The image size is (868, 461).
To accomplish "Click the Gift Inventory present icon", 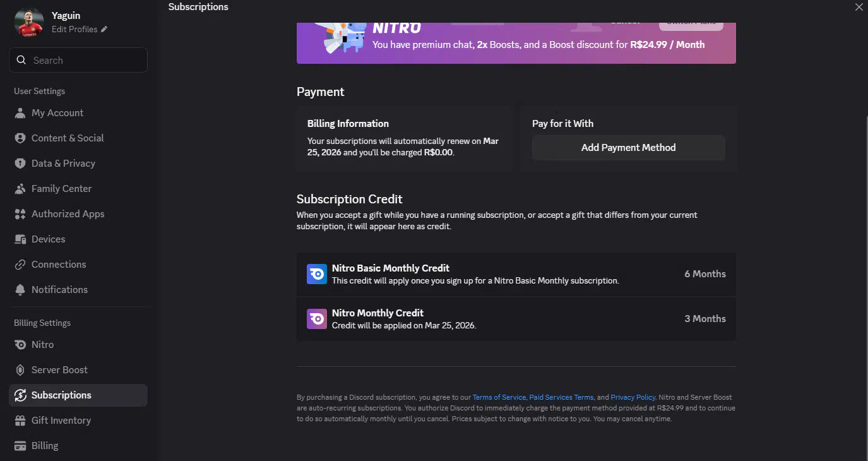I will point(20,421).
